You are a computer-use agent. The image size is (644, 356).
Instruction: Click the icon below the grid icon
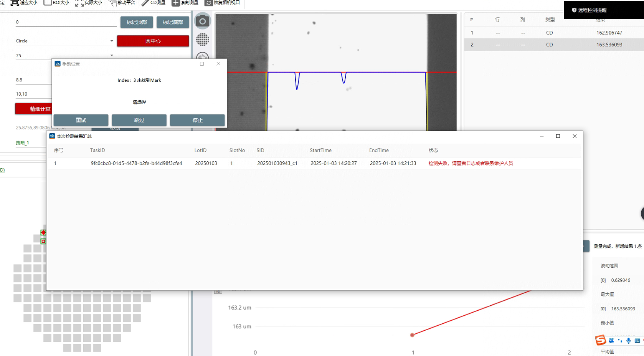(203, 56)
